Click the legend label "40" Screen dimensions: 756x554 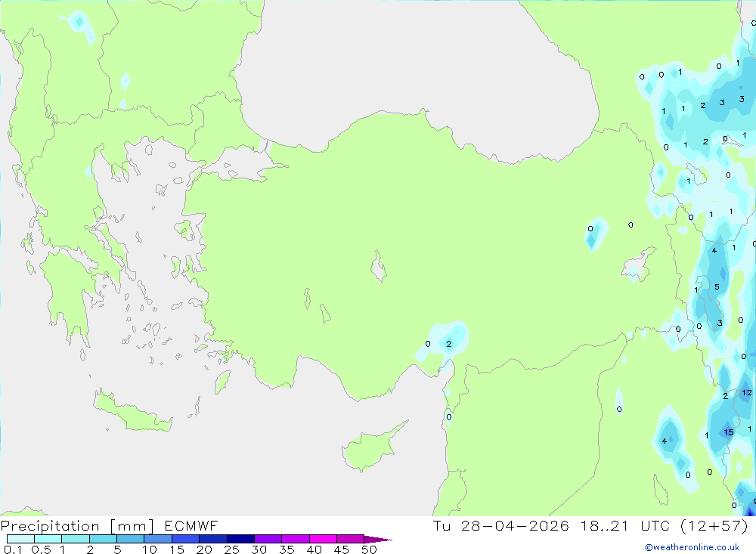(314, 549)
